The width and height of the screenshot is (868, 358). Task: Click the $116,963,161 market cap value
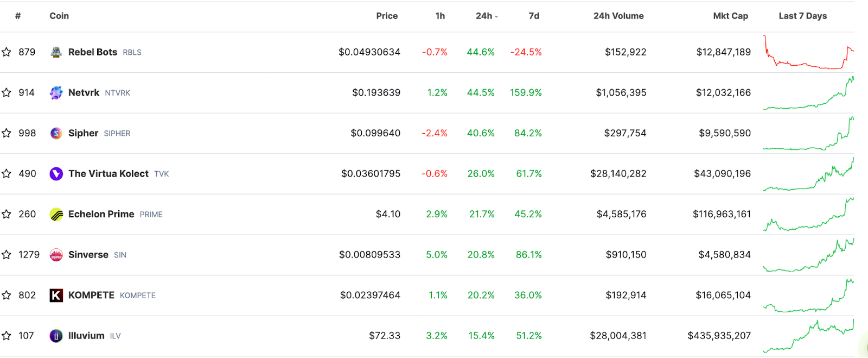722,214
